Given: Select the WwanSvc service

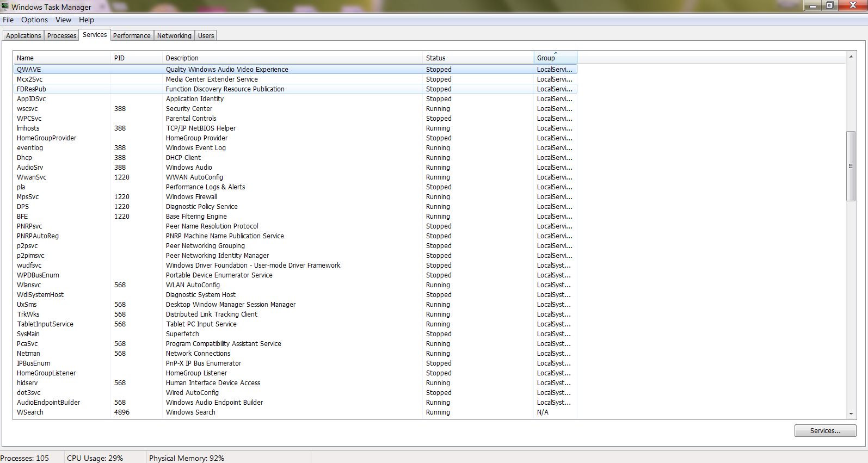Looking at the screenshot, I should [x=295, y=177].
